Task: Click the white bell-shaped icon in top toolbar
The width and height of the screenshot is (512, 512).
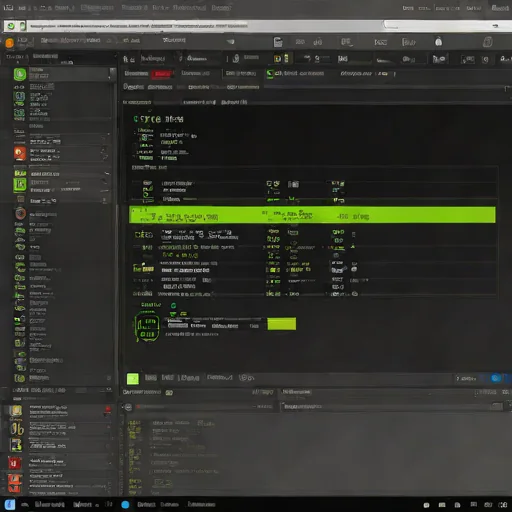Action: (x=438, y=42)
